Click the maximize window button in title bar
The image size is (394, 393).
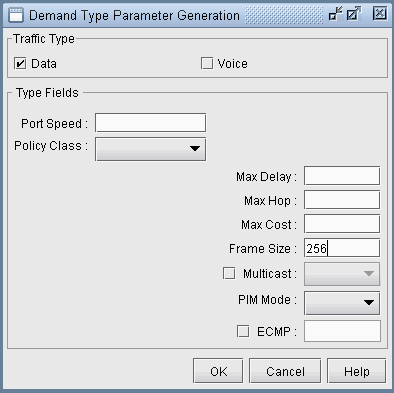[x=354, y=14]
